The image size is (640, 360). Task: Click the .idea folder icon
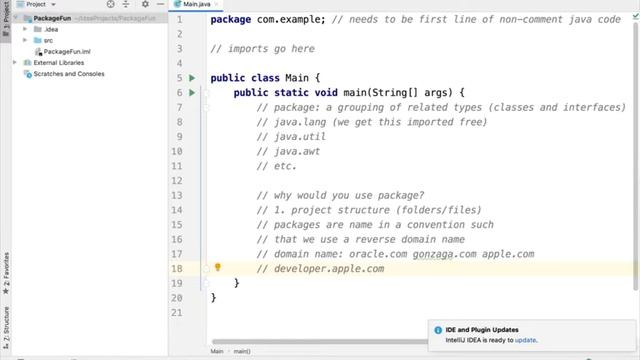(38, 29)
